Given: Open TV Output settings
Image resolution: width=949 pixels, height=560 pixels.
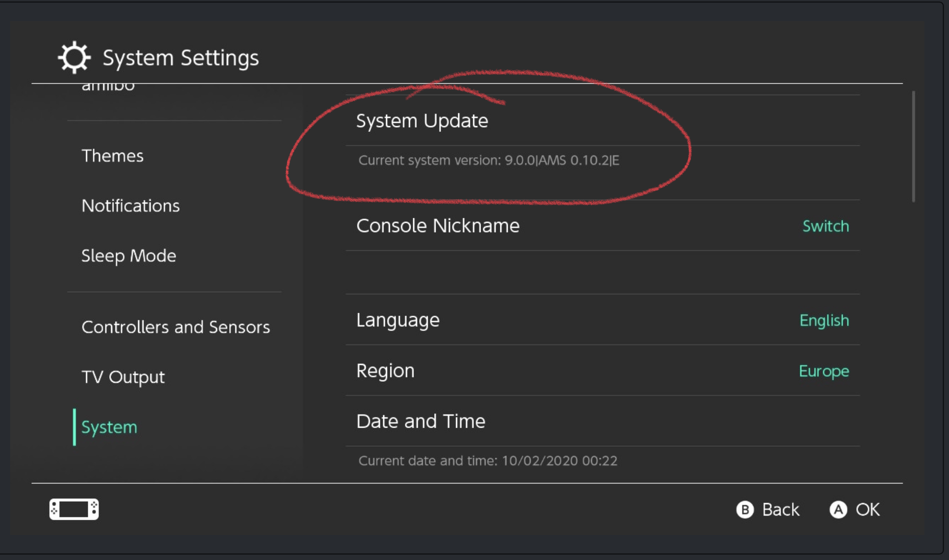Looking at the screenshot, I should (x=123, y=377).
